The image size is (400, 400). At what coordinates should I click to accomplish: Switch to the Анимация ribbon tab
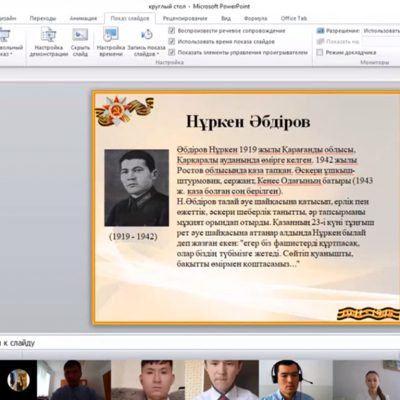pyautogui.click(x=83, y=18)
